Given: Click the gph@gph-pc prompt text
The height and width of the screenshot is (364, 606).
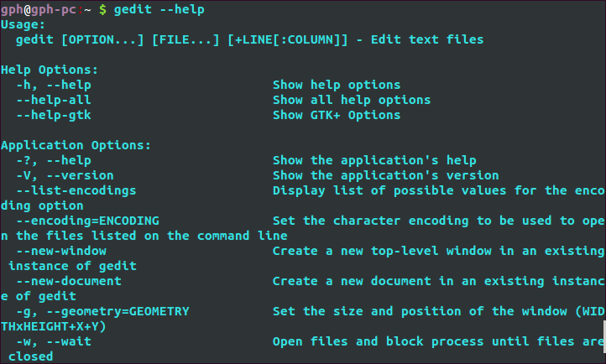Looking at the screenshot, I should (39, 9).
